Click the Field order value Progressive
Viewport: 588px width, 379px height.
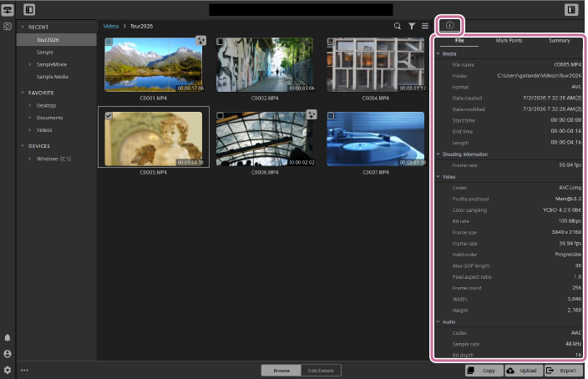click(568, 255)
